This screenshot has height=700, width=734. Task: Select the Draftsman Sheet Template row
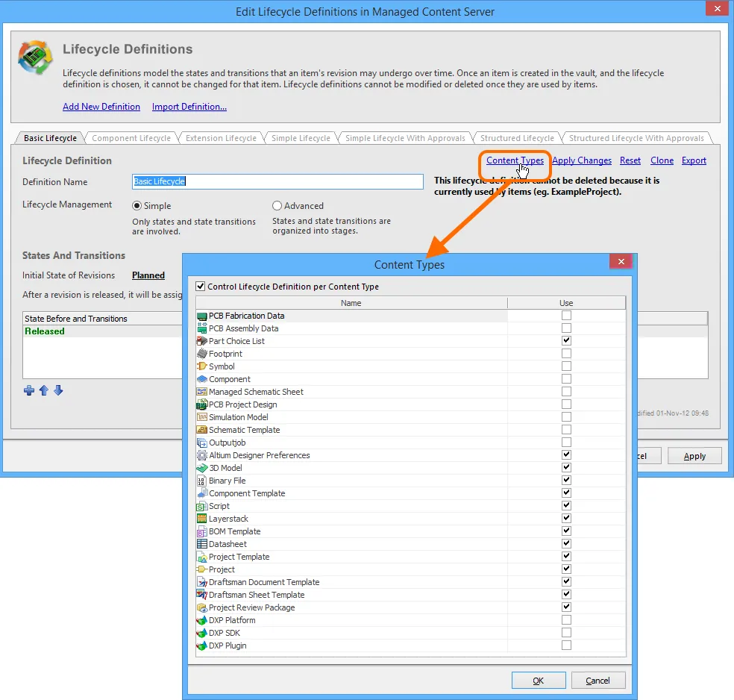coord(410,595)
